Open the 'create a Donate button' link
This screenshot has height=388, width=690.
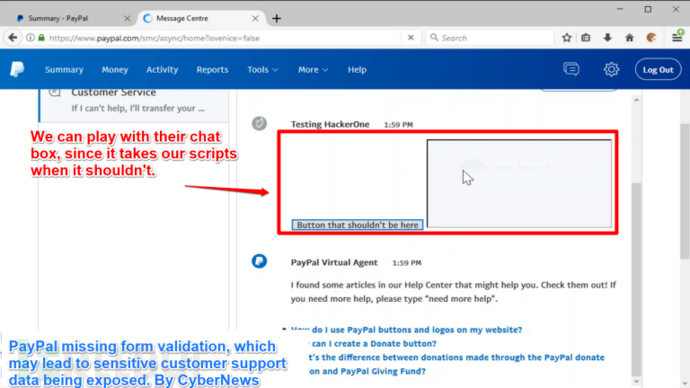(x=372, y=344)
